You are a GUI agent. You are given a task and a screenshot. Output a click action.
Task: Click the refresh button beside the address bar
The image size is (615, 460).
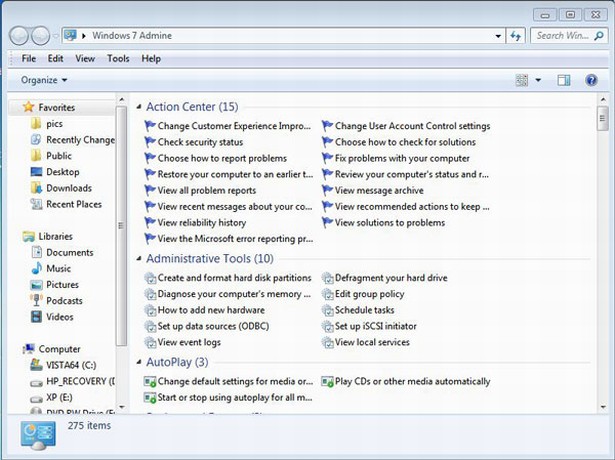(516, 36)
